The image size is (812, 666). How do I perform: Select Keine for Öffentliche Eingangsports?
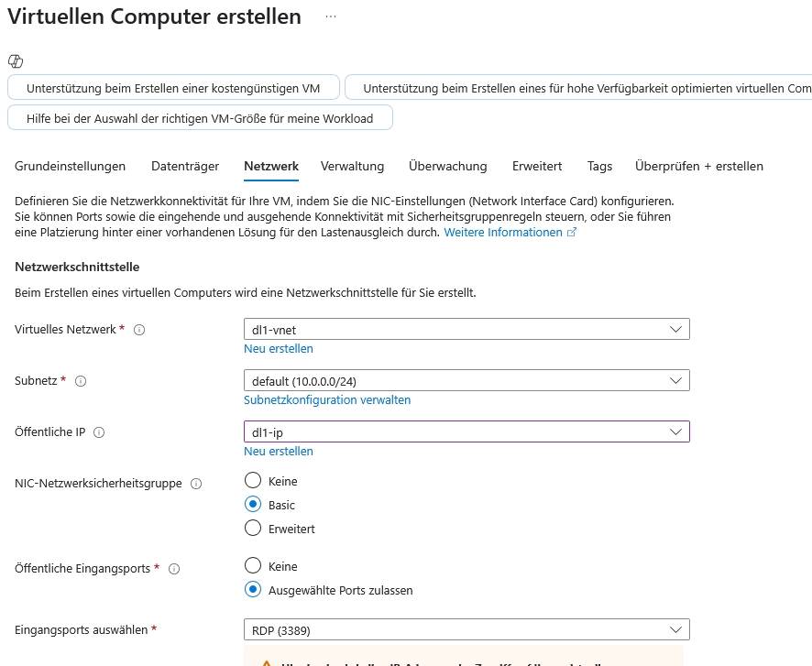coord(254,566)
